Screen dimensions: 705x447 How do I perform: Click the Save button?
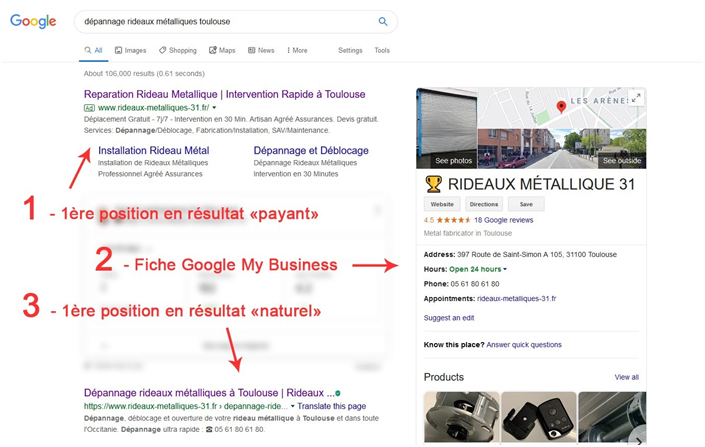pos(526,204)
